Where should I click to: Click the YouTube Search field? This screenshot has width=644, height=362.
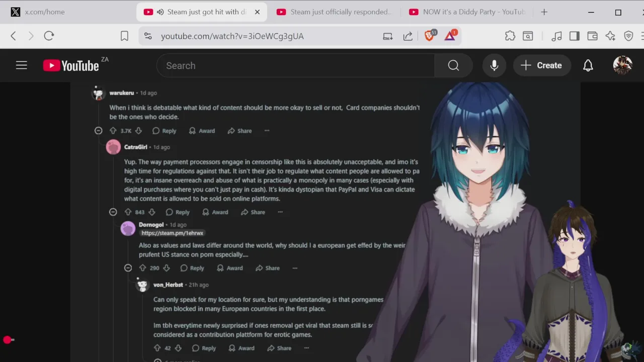click(x=296, y=65)
